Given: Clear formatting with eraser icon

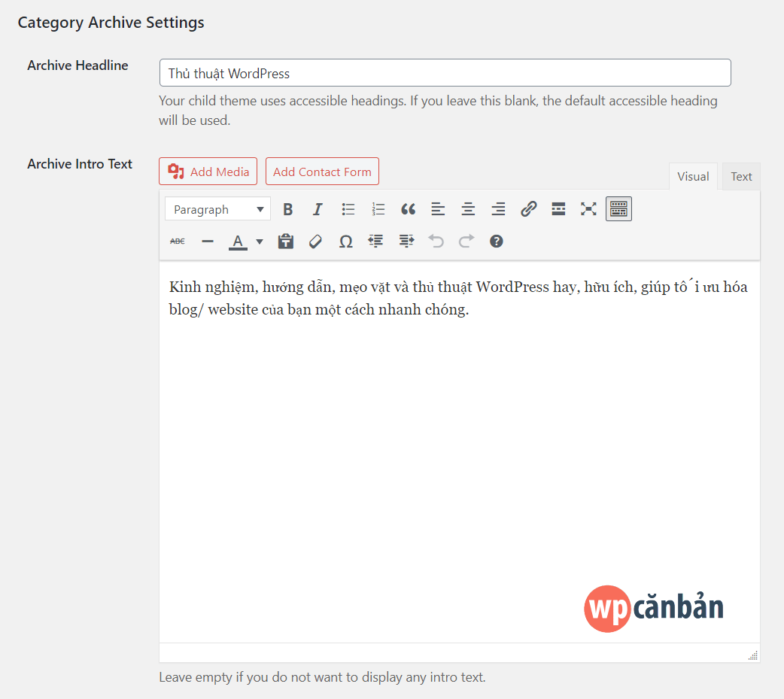Looking at the screenshot, I should tap(315, 242).
